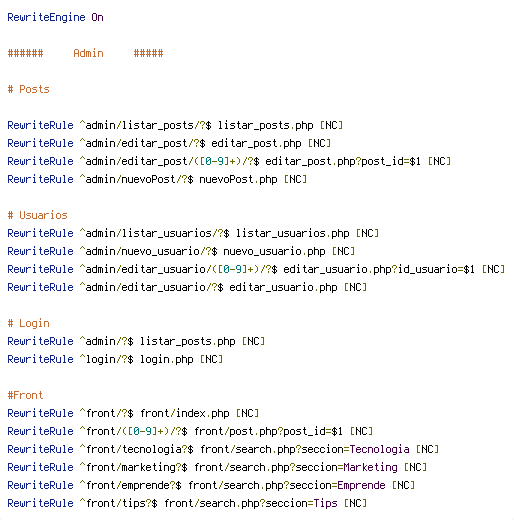The height and width of the screenshot is (520, 514).
Task: Click the [NC] flag after editar_post.php
Action: pyautogui.click(x=319, y=143)
